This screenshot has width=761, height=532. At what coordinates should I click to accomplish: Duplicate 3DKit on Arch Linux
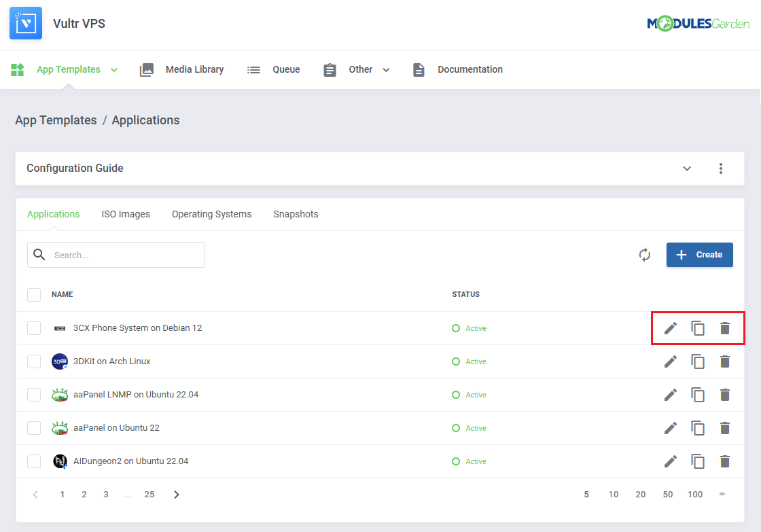(x=697, y=361)
